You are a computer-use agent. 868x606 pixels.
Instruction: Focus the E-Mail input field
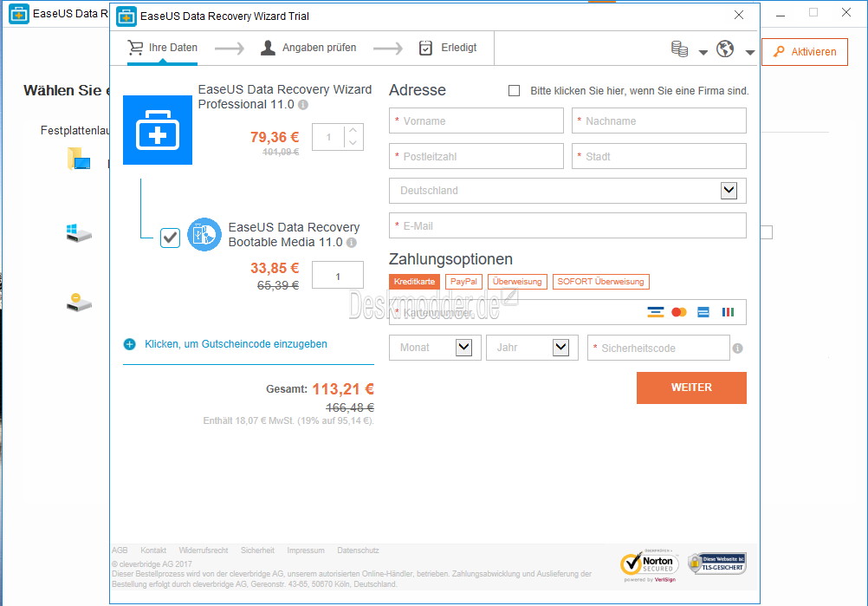click(x=567, y=225)
